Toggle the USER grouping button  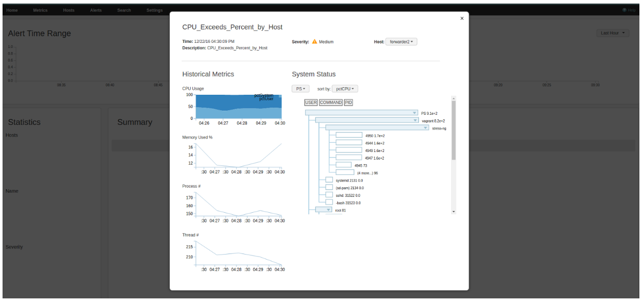click(311, 103)
